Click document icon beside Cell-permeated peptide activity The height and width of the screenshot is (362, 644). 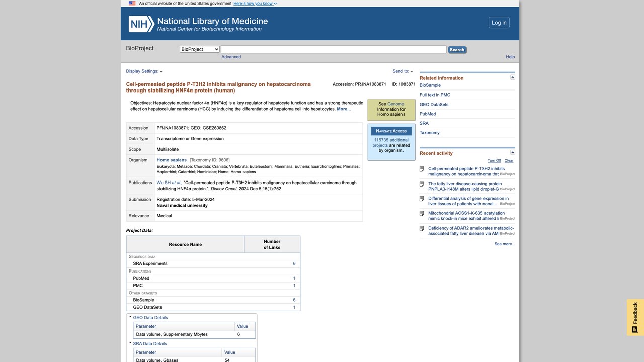click(x=422, y=169)
